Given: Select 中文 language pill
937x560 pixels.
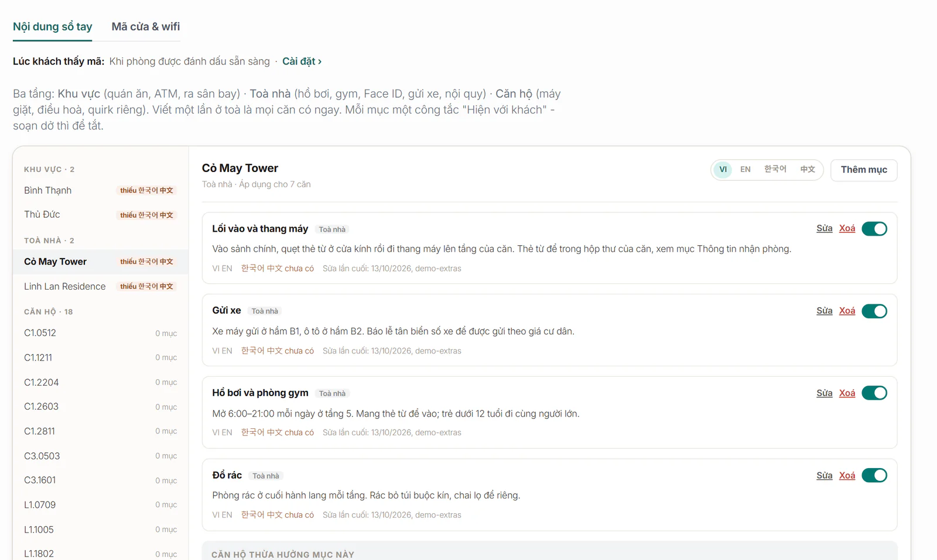Looking at the screenshot, I should point(808,170).
